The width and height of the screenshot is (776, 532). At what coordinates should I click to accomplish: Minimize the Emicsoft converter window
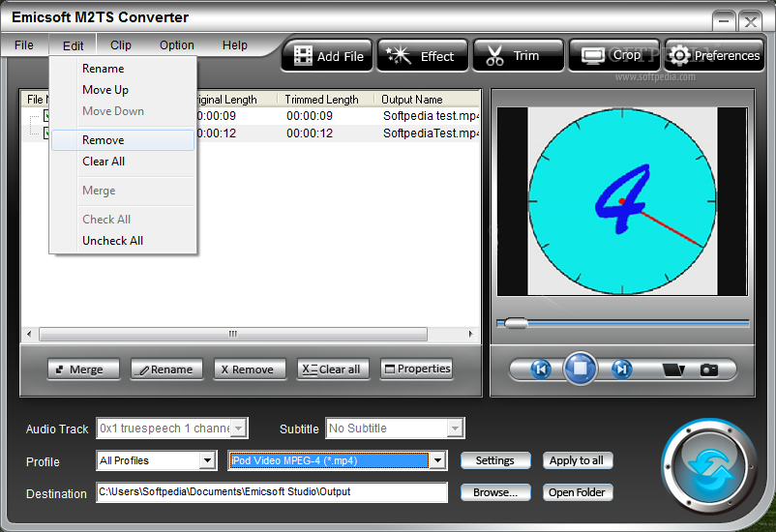point(724,21)
